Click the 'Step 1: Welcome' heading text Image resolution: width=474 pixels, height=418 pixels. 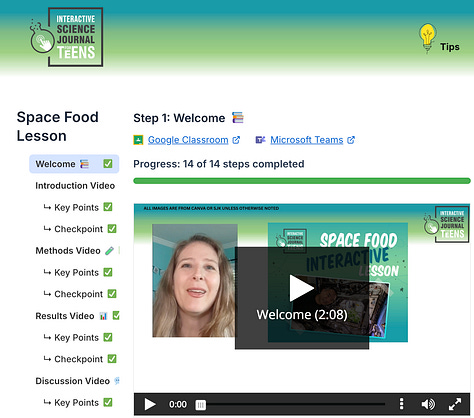point(179,118)
